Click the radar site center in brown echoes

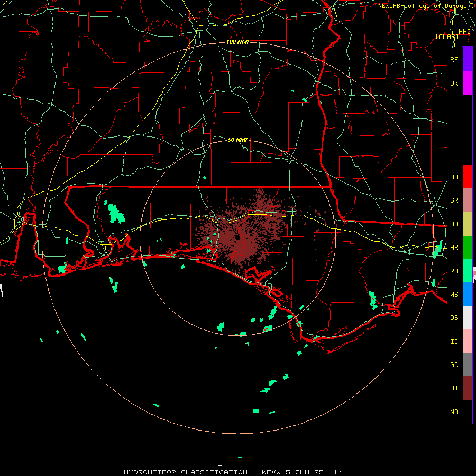237,237
